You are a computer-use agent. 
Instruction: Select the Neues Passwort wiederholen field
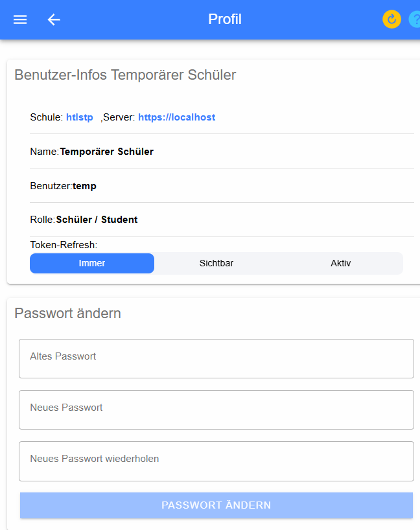[x=216, y=461]
